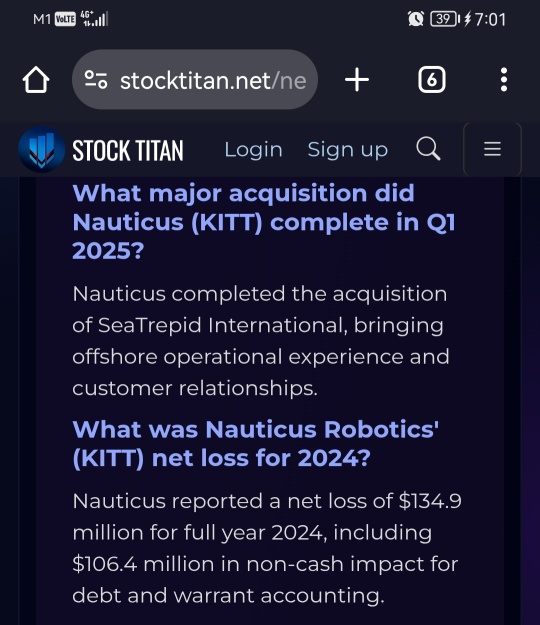Open the browser three-dot menu
Viewport: 540px width, 625px height.
coord(504,80)
